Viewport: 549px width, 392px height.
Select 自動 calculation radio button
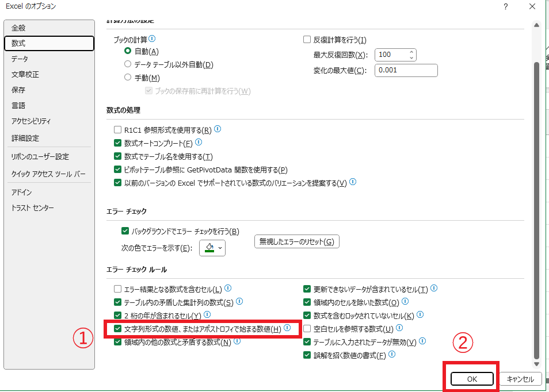point(128,51)
